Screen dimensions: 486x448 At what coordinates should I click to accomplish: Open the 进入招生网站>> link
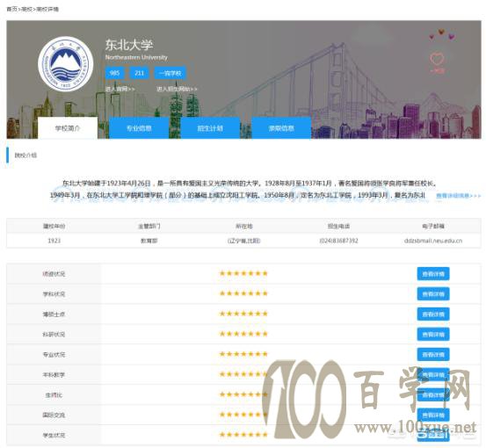177,89
